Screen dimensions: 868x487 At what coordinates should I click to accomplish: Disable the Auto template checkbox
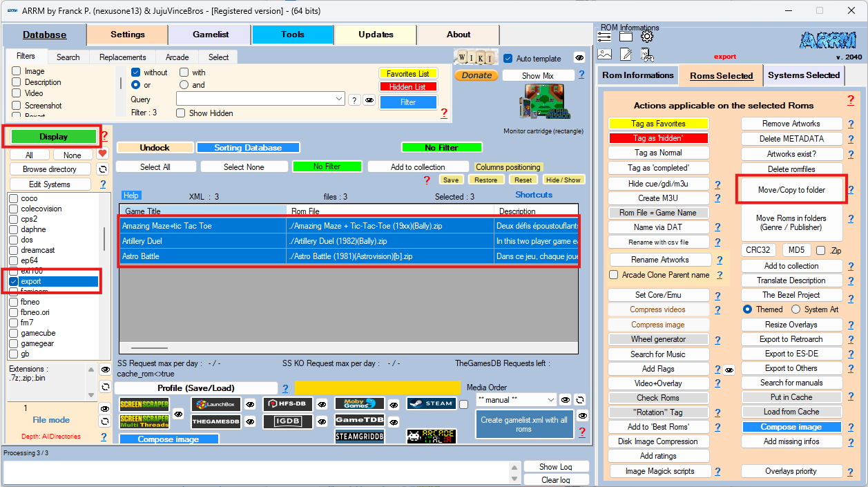pyautogui.click(x=509, y=59)
